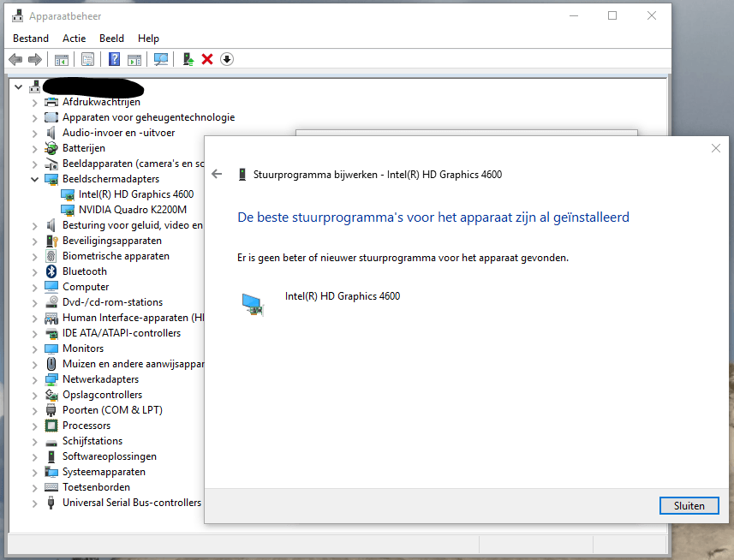Click the update driver toolbar icon
This screenshot has height=560, width=734.
point(188,59)
